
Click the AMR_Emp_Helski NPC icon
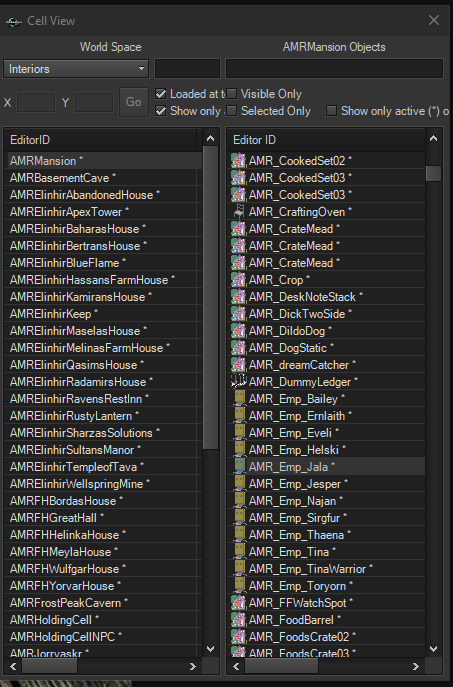[239, 450]
